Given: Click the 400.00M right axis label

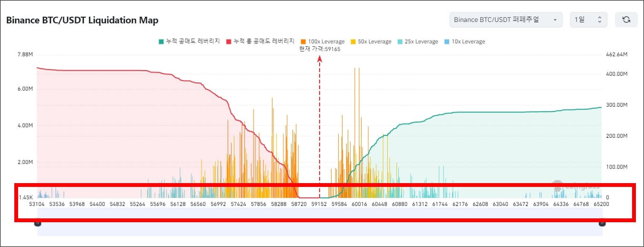Looking at the screenshot, I should (617, 74).
